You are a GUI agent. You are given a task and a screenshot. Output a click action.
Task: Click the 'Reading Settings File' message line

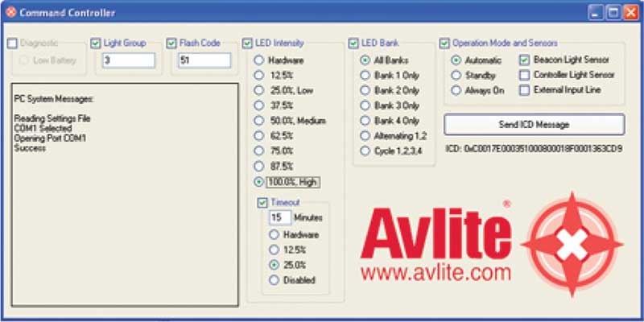[52, 118]
